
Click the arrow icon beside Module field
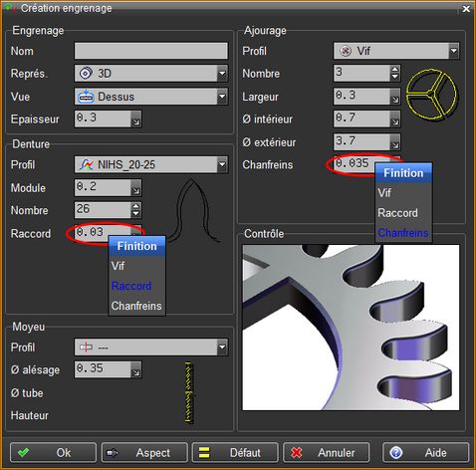point(136,188)
